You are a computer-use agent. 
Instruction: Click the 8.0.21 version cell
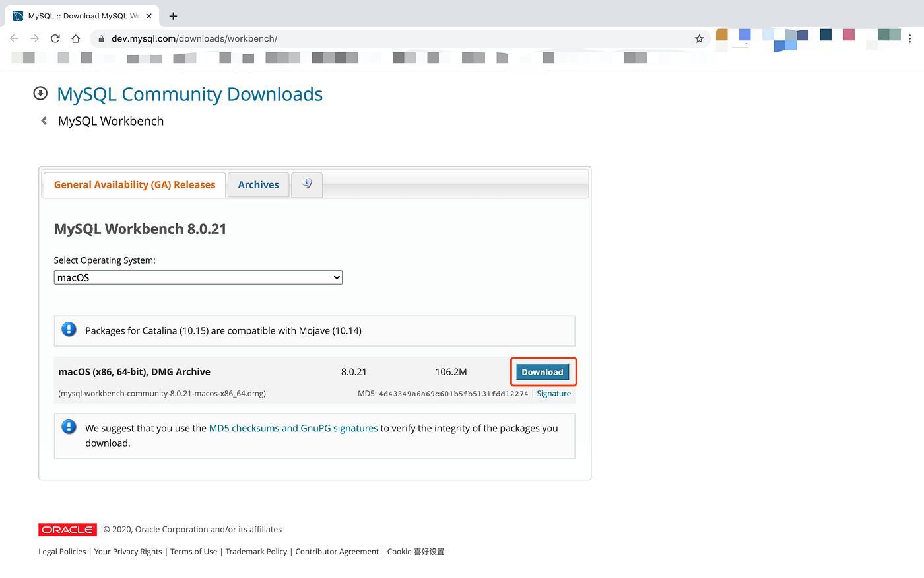point(354,372)
